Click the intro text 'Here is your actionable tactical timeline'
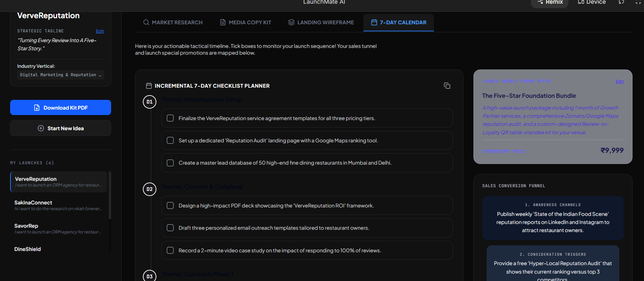Image resolution: width=644 pixels, height=281 pixels. tap(256, 50)
